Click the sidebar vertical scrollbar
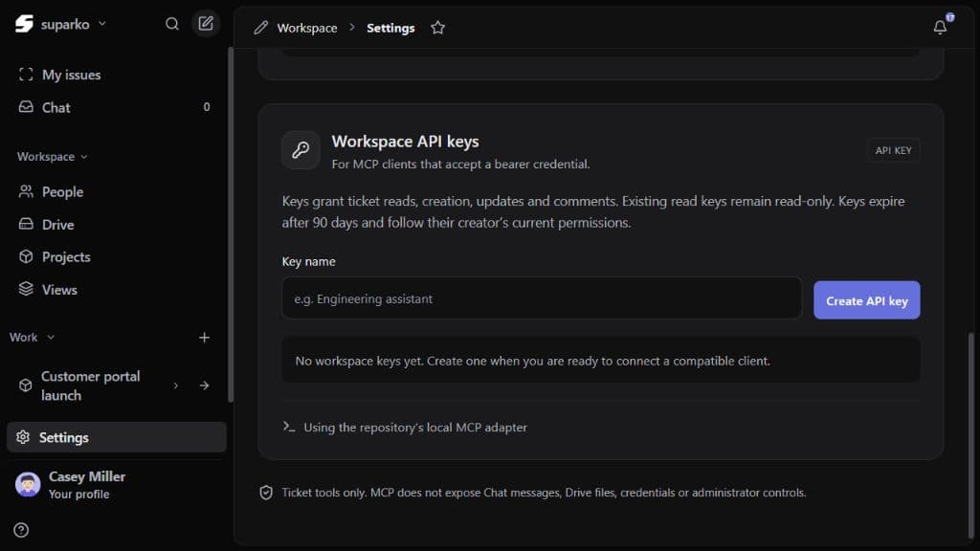Image resolution: width=980 pixels, height=551 pixels. coord(230,225)
